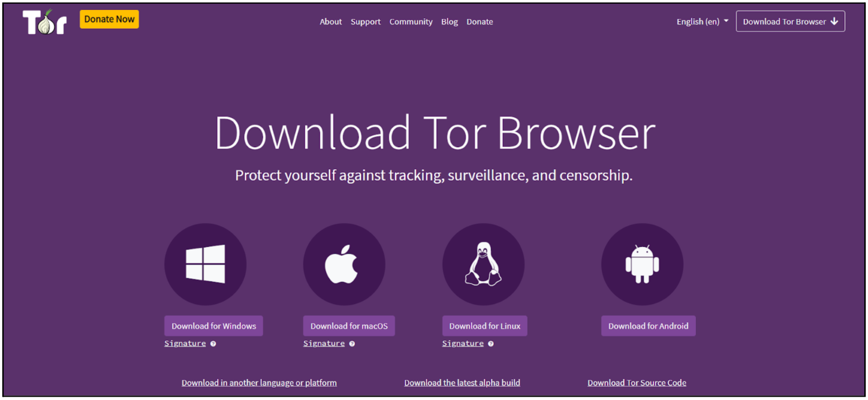The width and height of the screenshot is (868, 400).
Task: Click help icon beside Windows Signature
Action: coord(213,344)
